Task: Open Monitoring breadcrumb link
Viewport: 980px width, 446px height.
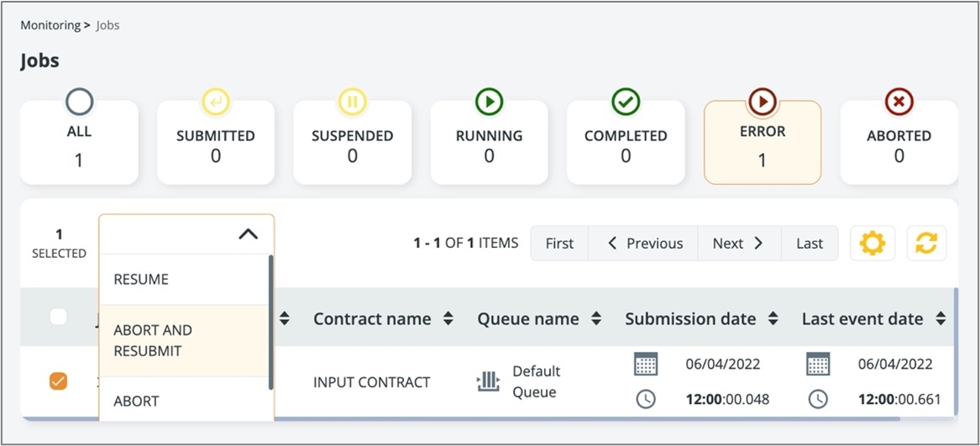Action: [x=50, y=25]
